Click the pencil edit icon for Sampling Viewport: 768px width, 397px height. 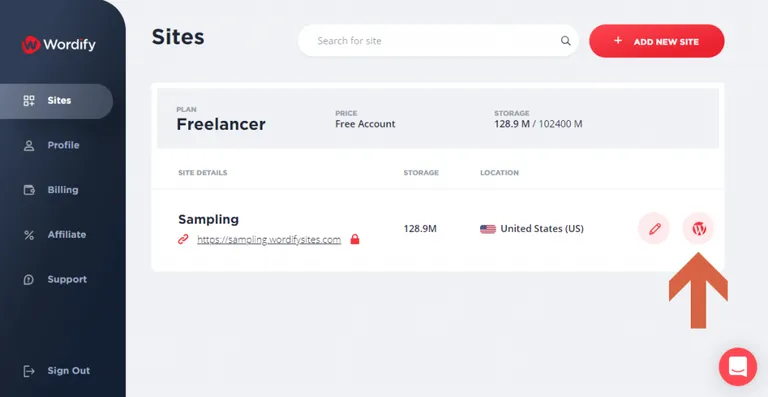[654, 229]
